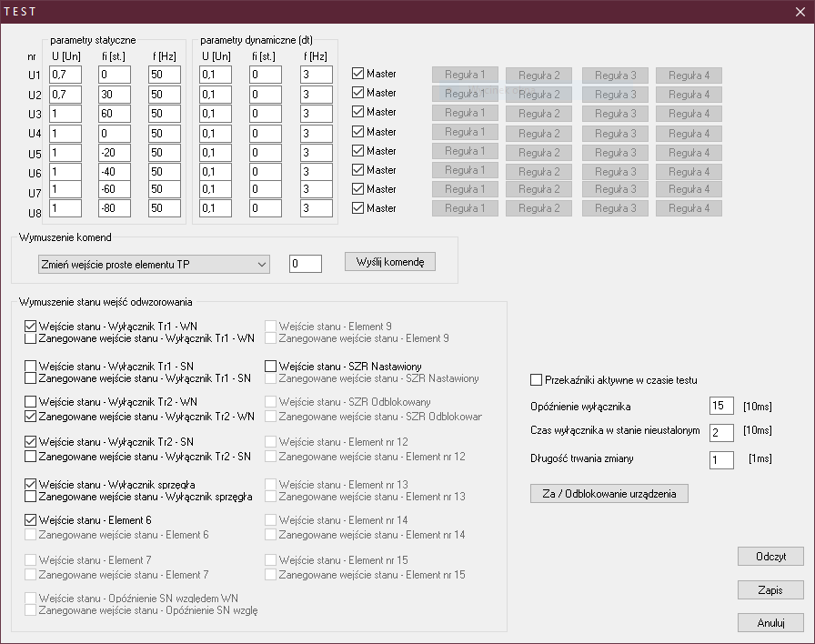Cancel the dialog with Anuluj

(770, 623)
